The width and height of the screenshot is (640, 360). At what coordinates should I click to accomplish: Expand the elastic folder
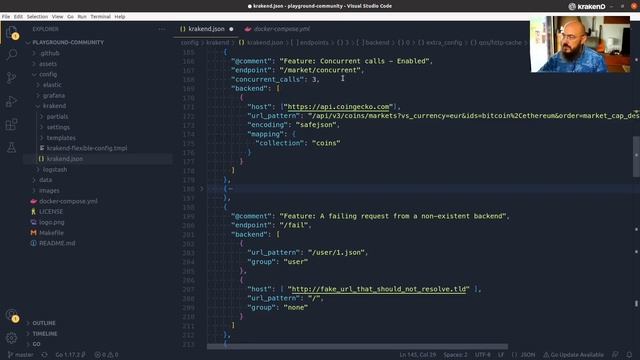click(x=52, y=85)
